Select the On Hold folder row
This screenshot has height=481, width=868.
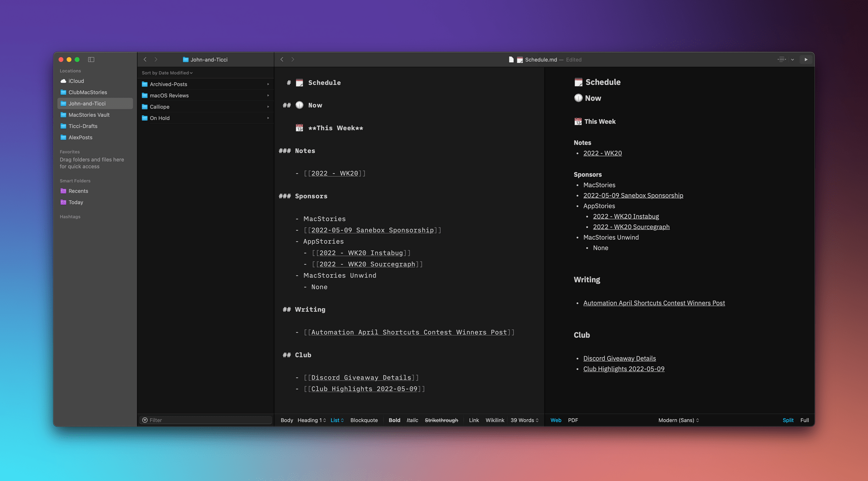point(206,118)
